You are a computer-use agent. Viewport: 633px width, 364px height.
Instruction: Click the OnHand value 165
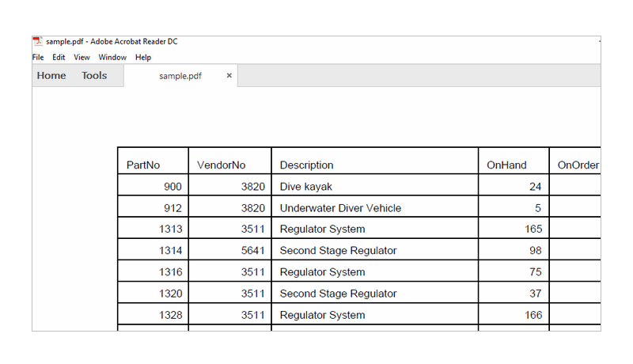coord(533,229)
